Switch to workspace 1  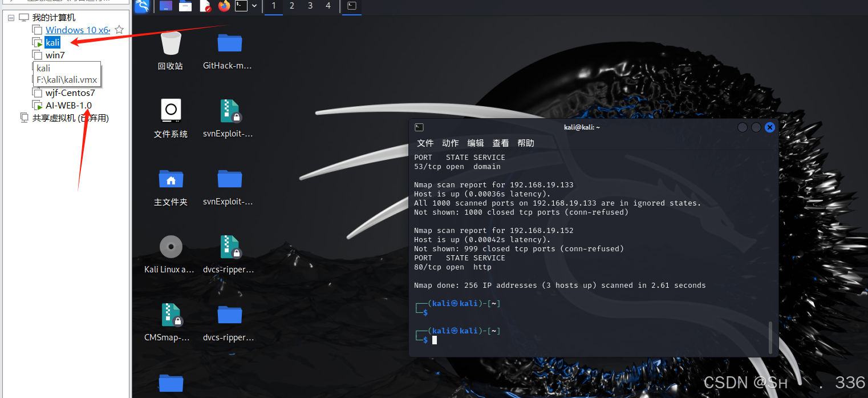tap(274, 6)
